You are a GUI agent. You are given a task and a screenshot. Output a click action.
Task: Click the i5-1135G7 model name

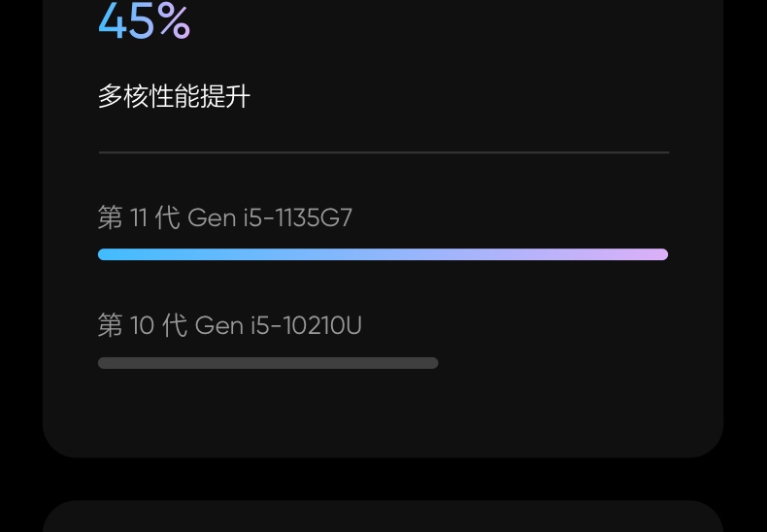298,217
